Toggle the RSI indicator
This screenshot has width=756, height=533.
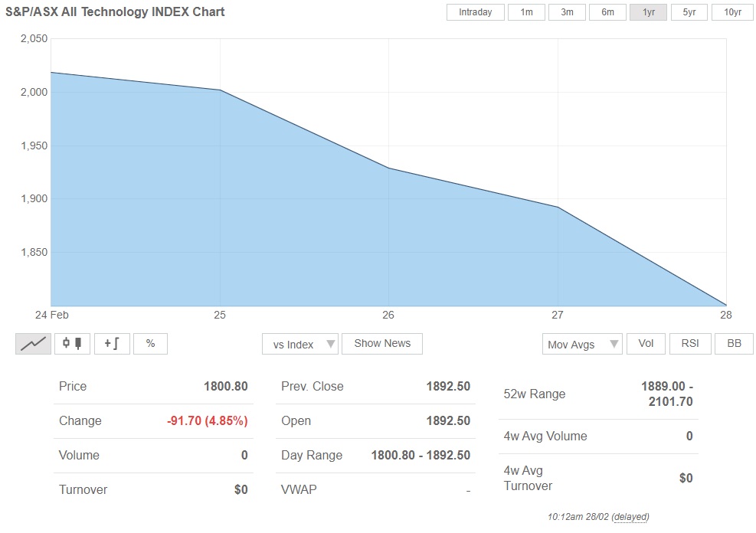690,344
